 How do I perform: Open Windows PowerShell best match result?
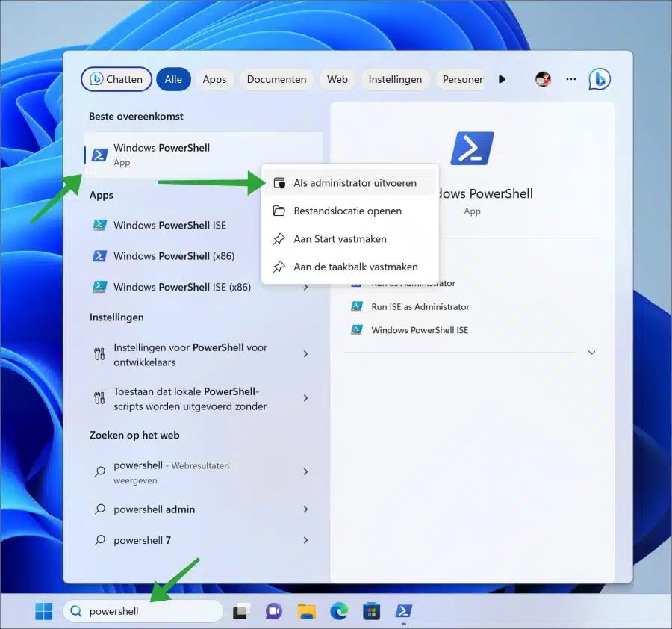pos(202,155)
